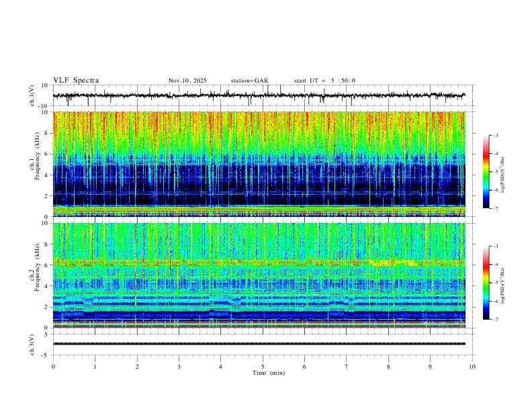Click time axis tick label "7"
This screenshot has height=411, width=532.
tap(347, 367)
